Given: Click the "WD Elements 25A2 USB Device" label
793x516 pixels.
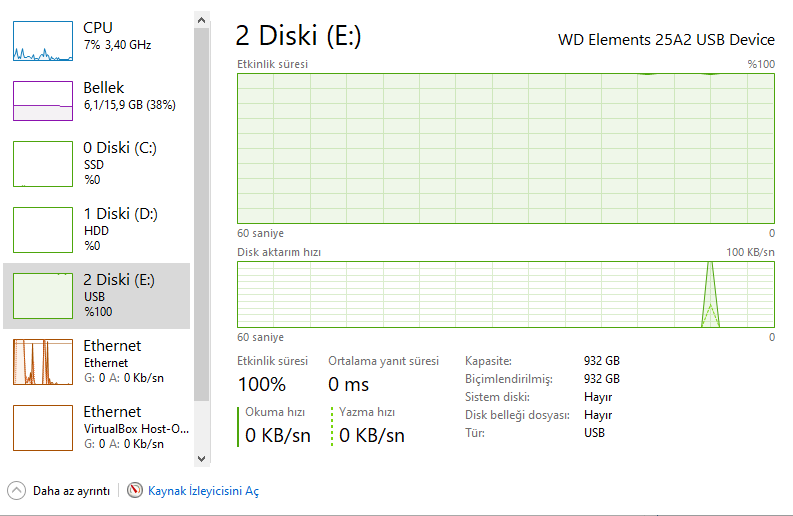Looking at the screenshot, I should (666, 40).
